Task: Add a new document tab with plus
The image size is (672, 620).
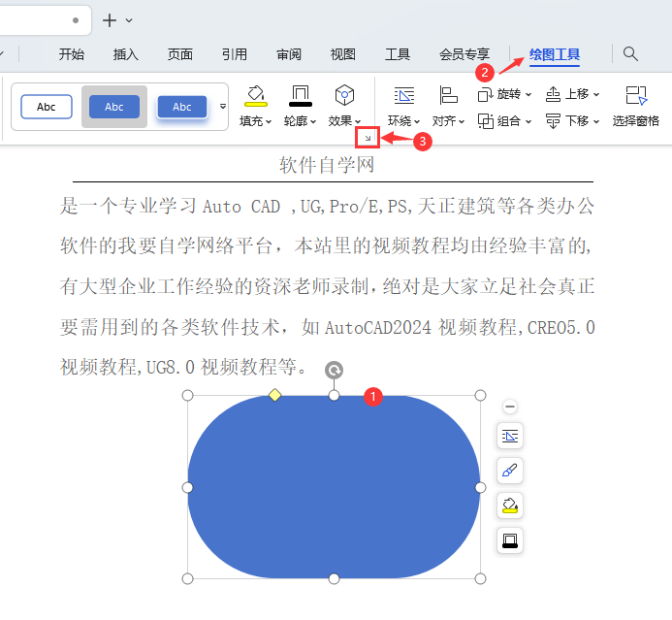Action: pos(110,20)
